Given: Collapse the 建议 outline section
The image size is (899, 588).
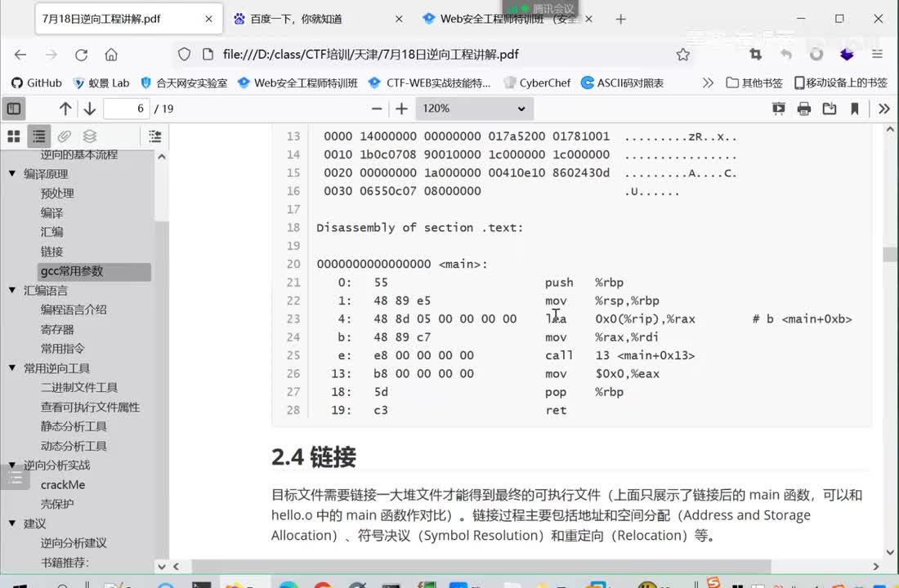Looking at the screenshot, I should click(x=12, y=523).
